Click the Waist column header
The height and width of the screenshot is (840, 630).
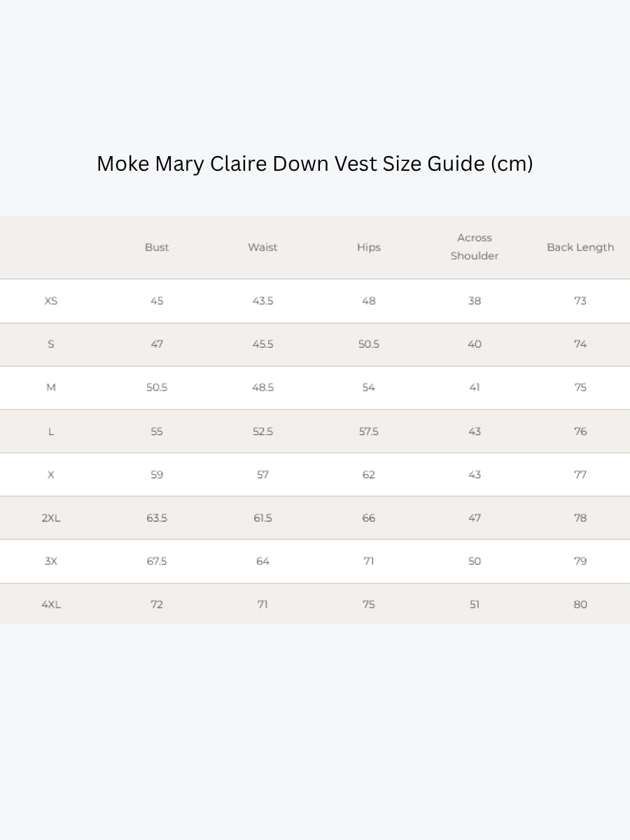click(262, 247)
